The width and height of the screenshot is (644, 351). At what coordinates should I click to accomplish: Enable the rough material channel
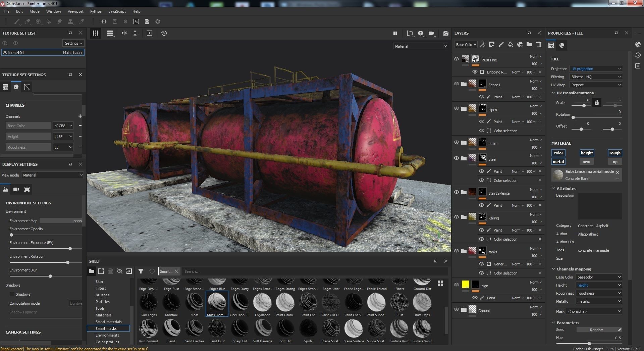pyautogui.click(x=615, y=153)
